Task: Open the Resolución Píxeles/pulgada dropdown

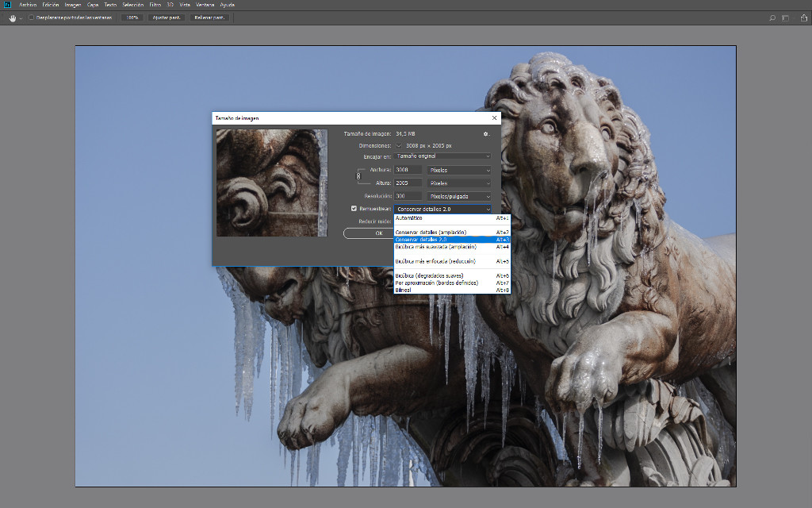Action: [x=459, y=196]
